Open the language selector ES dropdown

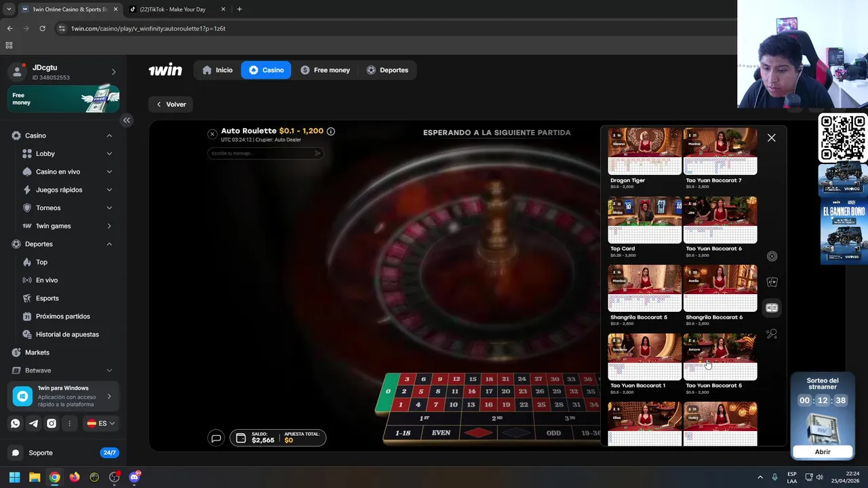coord(101,423)
